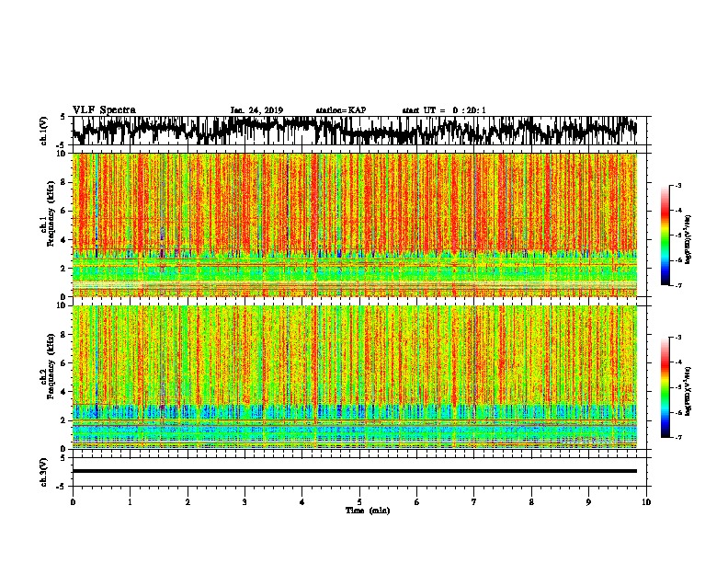
Task: Click the "-7" tick on the ch.1 color bar
Action: [x=677, y=285]
